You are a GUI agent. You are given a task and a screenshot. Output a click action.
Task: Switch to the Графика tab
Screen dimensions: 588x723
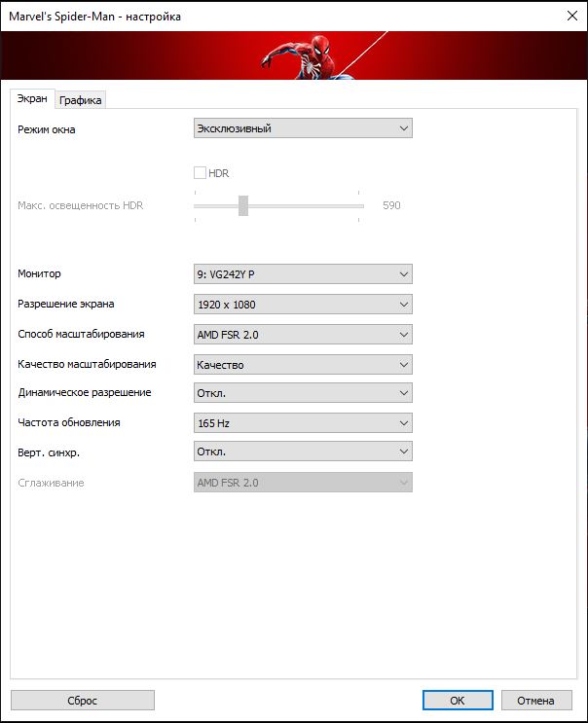coord(81,100)
